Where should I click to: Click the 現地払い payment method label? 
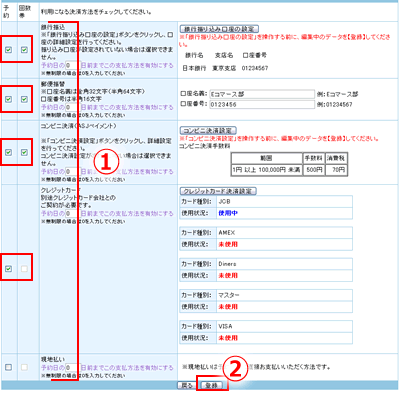(53, 359)
